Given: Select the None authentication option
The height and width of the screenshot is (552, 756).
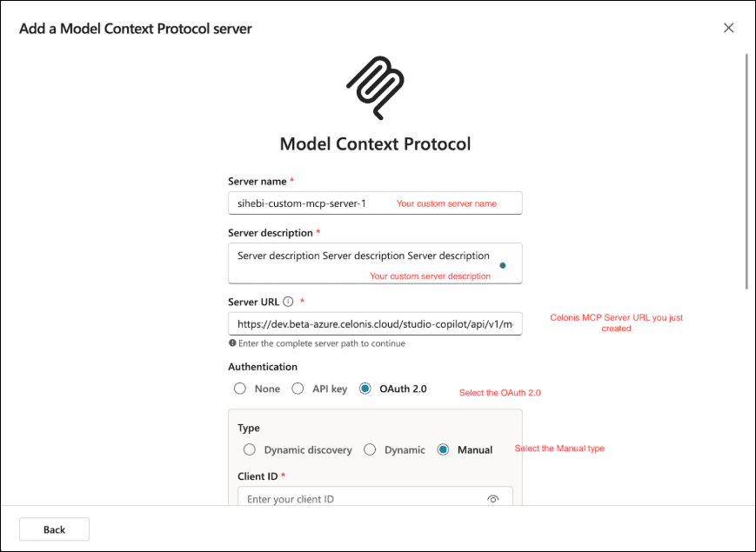Looking at the screenshot, I should click(x=238, y=388).
